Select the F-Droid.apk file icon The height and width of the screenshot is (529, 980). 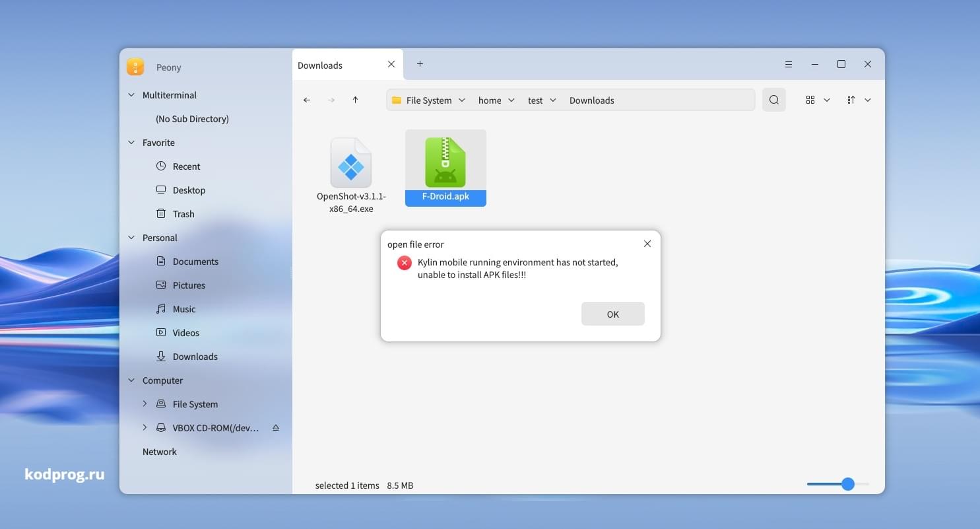[445, 162]
